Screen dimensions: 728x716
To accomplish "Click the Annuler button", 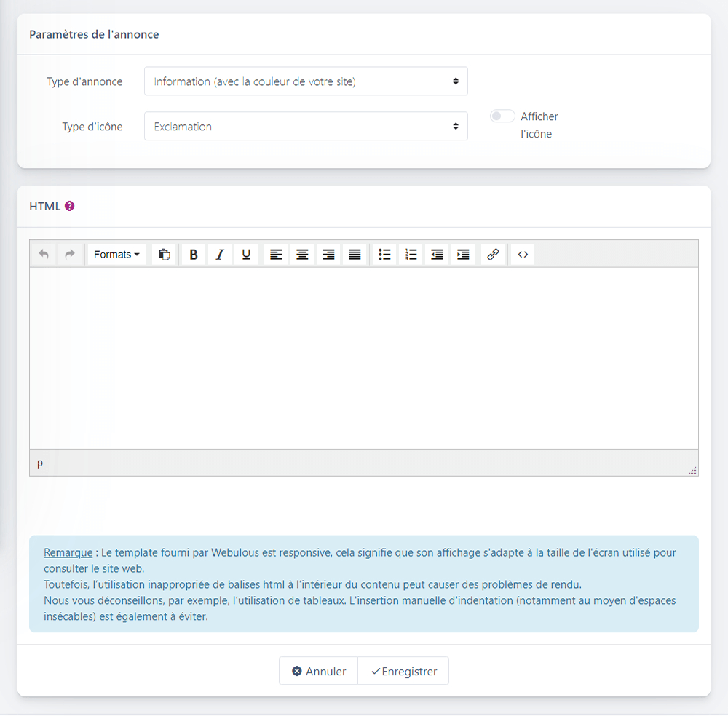I will tap(319, 671).
